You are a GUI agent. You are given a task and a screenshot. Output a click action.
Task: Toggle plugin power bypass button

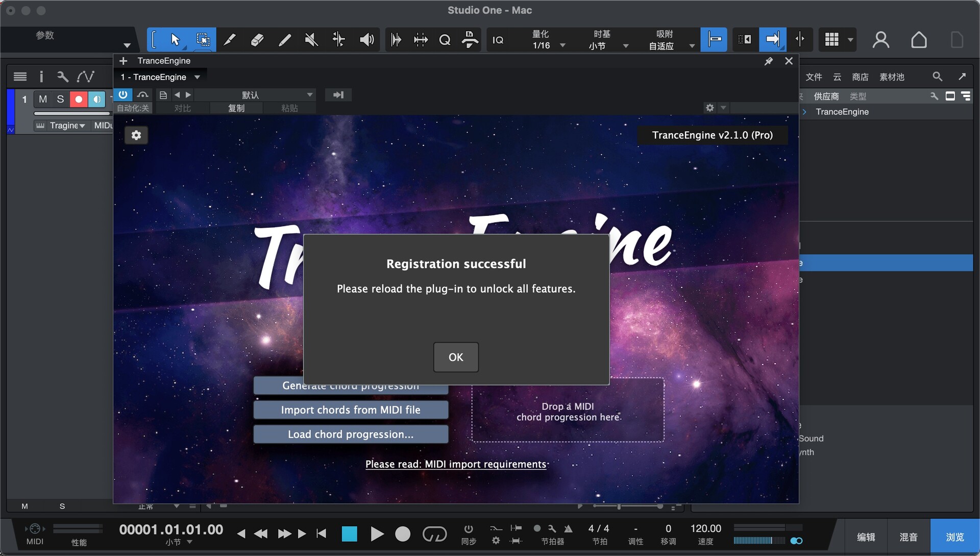click(123, 95)
